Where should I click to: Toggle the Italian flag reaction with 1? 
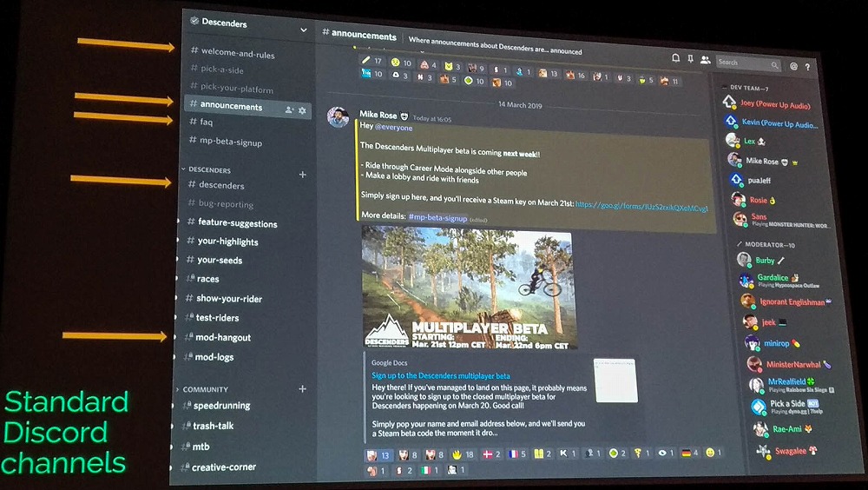[x=430, y=470]
